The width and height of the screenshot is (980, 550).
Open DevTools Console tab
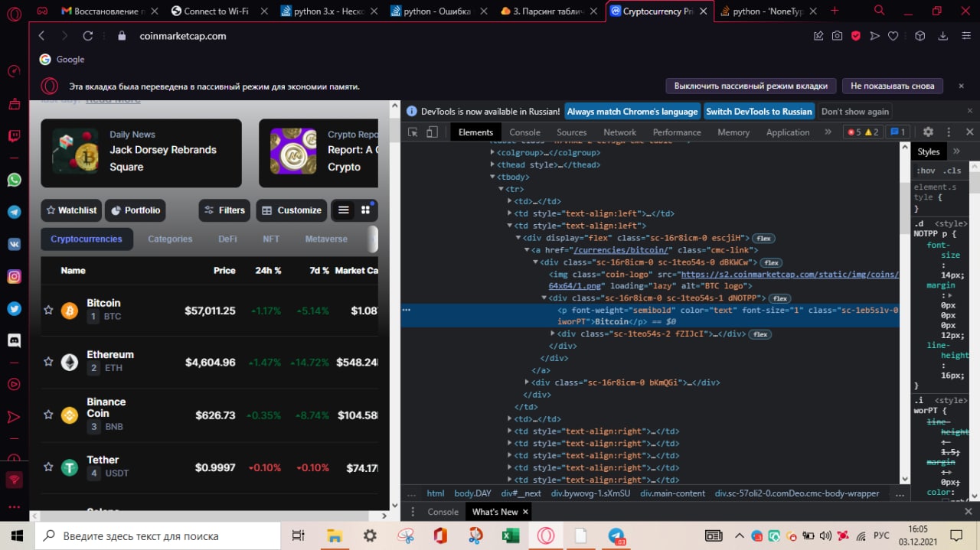(x=524, y=132)
